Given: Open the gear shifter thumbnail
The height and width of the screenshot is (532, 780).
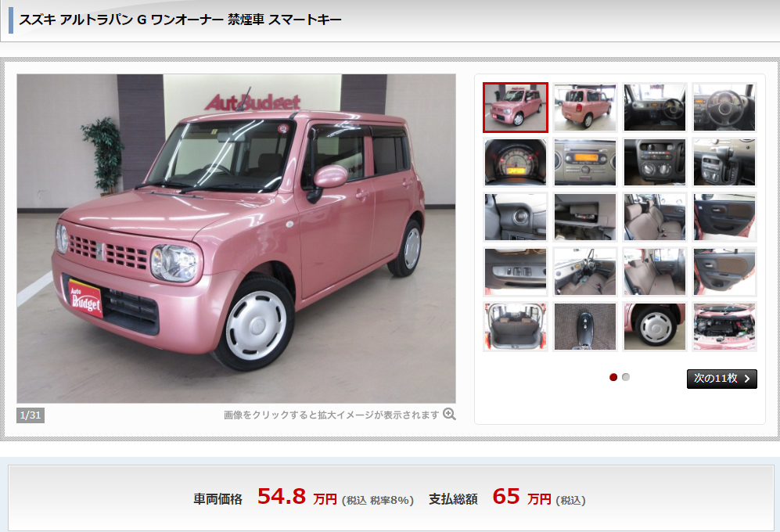Looking at the screenshot, I should coord(724,162).
